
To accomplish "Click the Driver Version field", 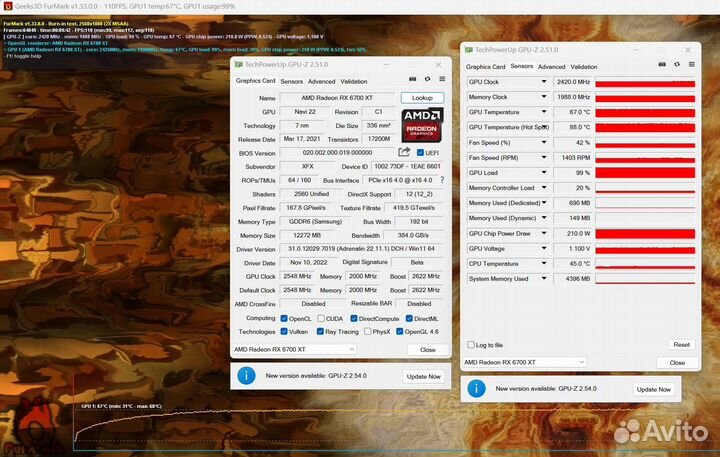I will (x=361, y=249).
